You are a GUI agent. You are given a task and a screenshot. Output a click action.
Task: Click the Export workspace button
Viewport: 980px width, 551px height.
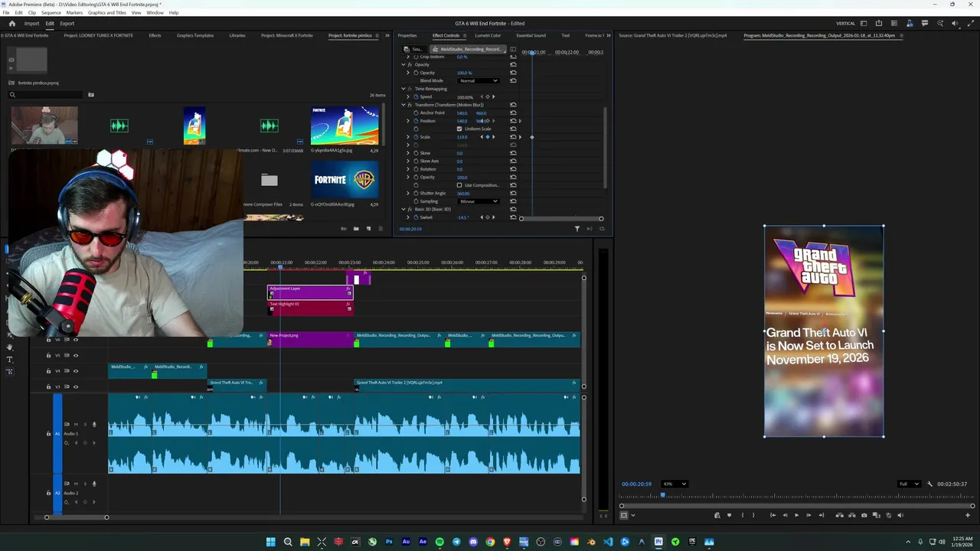pos(67,24)
